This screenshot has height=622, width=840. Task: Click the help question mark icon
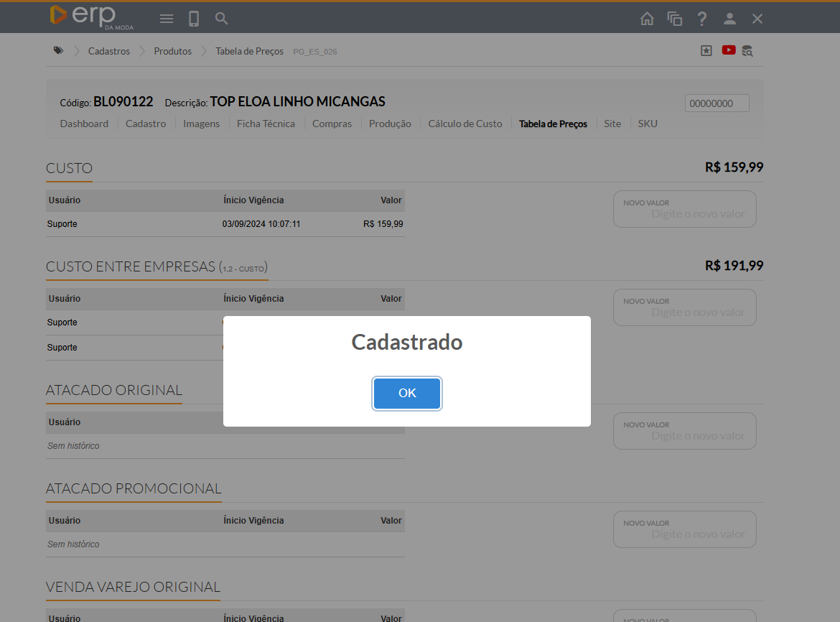(702, 19)
